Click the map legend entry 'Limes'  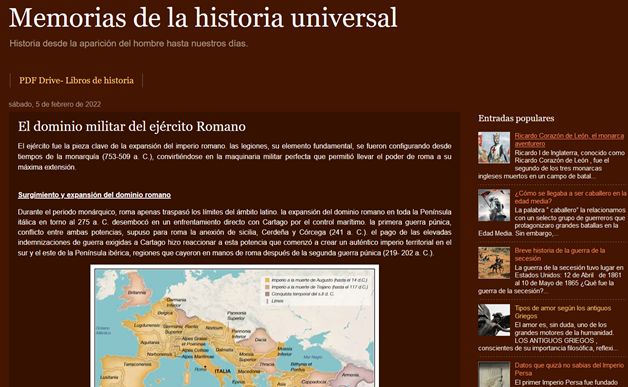pyautogui.click(x=277, y=301)
